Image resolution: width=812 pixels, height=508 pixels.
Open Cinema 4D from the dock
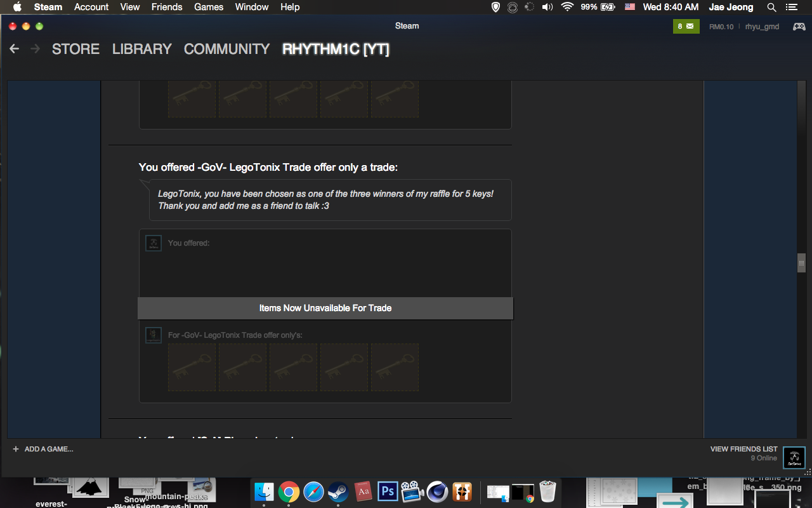pos(436,491)
